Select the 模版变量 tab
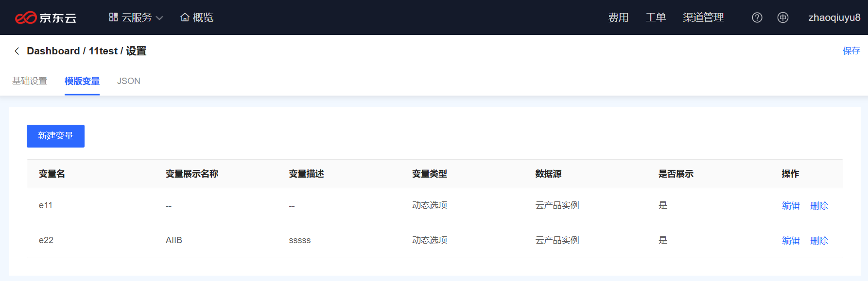 tap(82, 81)
